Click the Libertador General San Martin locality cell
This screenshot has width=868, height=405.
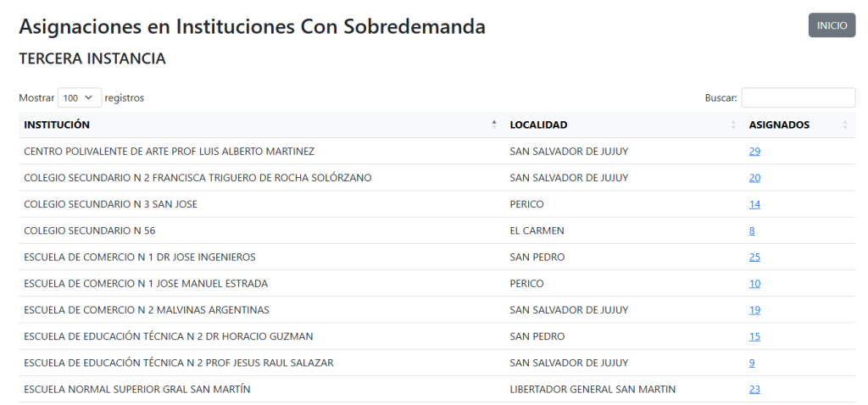pos(593,390)
